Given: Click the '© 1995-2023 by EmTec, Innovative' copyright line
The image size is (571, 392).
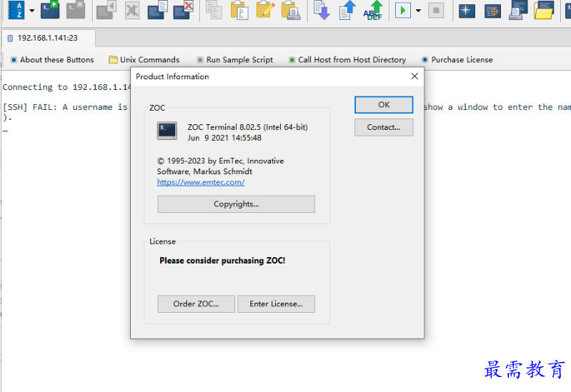Looking at the screenshot, I should coord(220,161).
